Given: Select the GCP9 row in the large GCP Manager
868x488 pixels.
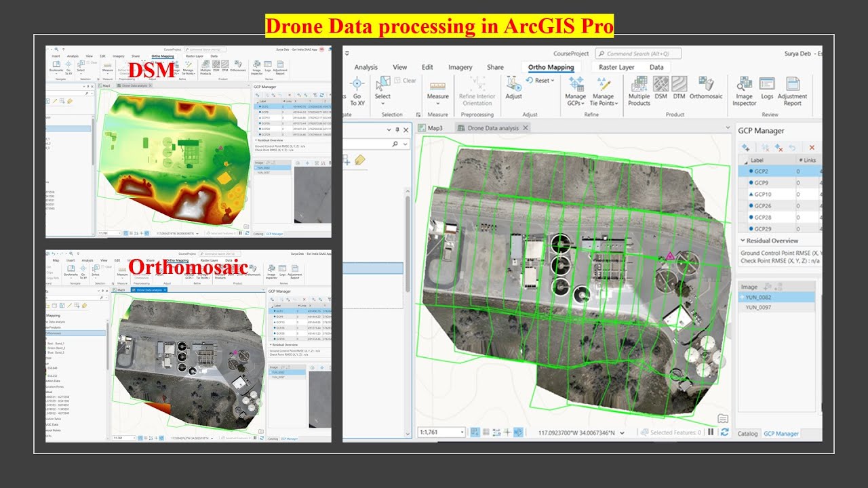Looking at the screenshot, I should [x=779, y=183].
